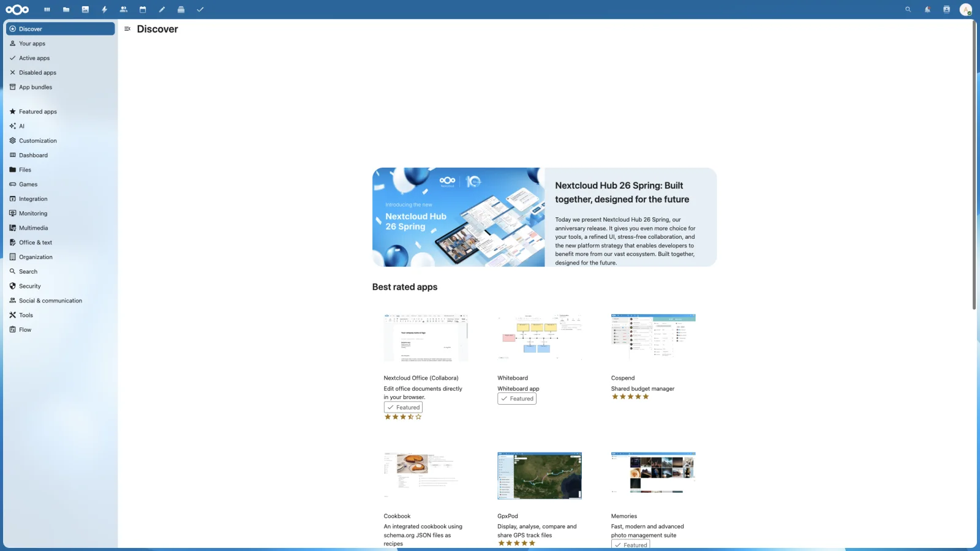980x551 pixels.
Task: Open the Calendar app icon in the top bar
Action: pyautogui.click(x=143, y=9)
